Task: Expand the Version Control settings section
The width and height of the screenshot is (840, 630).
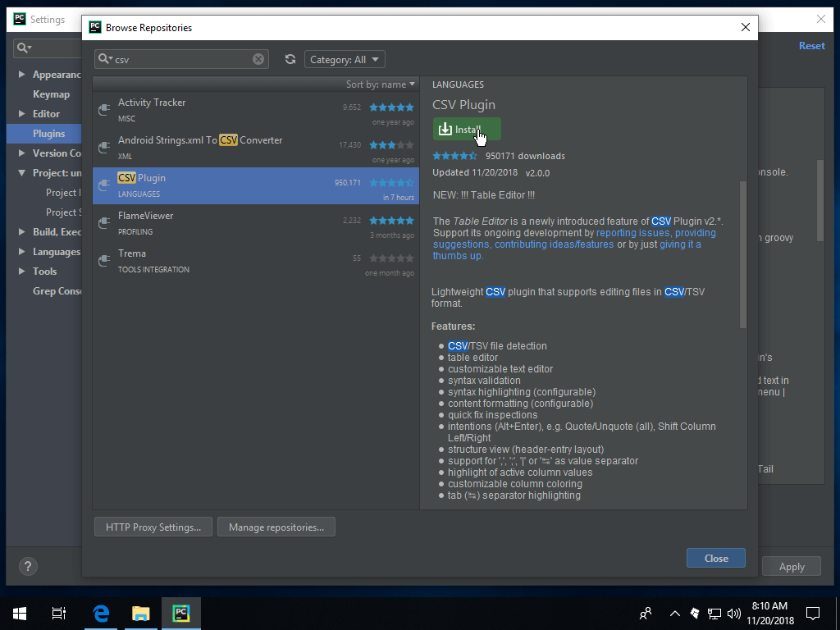Action: click(21, 153)
